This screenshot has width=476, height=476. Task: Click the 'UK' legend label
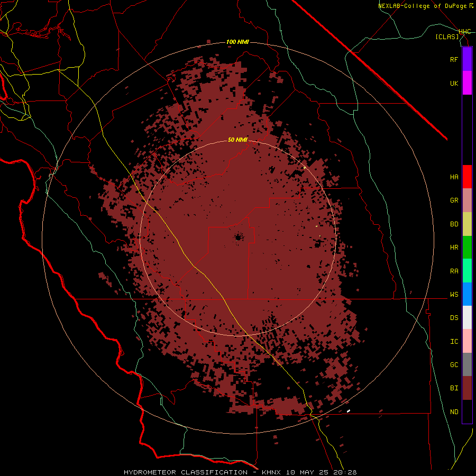tap(454, 83)
